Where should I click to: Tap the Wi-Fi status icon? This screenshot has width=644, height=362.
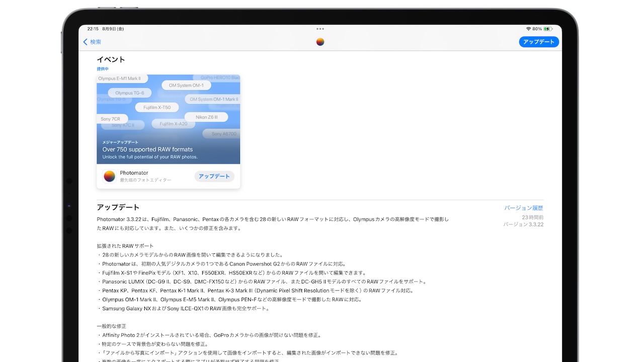click(x=529, y=29)
